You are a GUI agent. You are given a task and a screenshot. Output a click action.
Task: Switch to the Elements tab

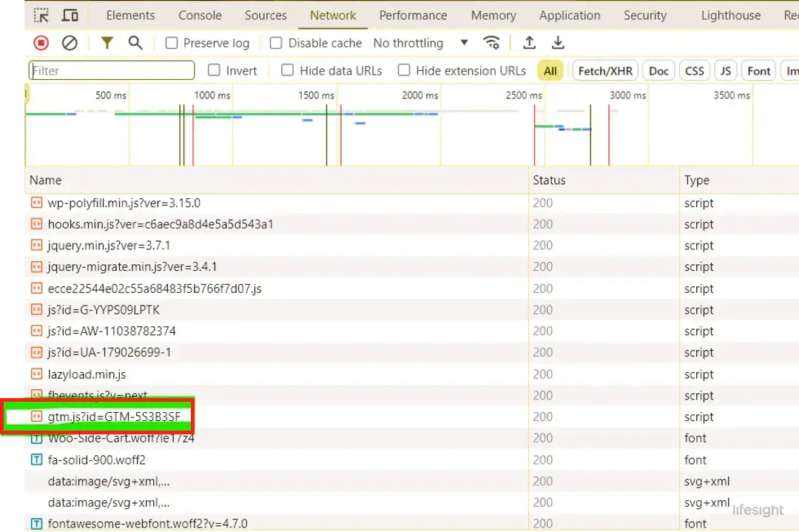(130, 16)
